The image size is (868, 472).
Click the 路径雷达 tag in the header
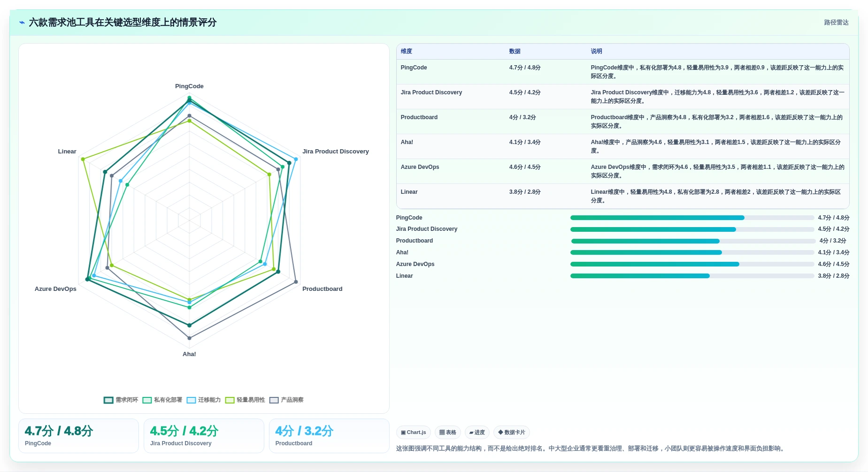point(836,23)
